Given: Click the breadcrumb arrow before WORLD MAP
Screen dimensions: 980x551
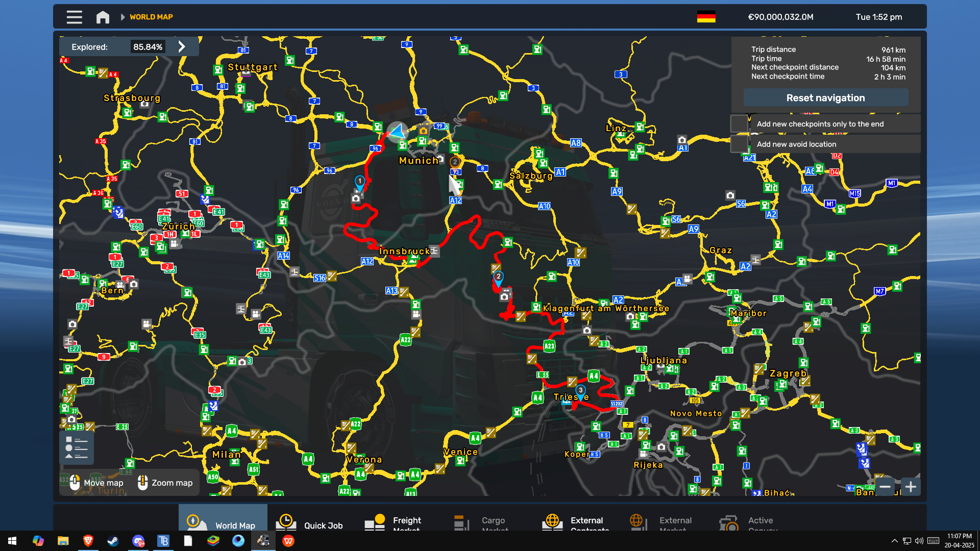Looking at the screenshot, I should pos(122,17).
